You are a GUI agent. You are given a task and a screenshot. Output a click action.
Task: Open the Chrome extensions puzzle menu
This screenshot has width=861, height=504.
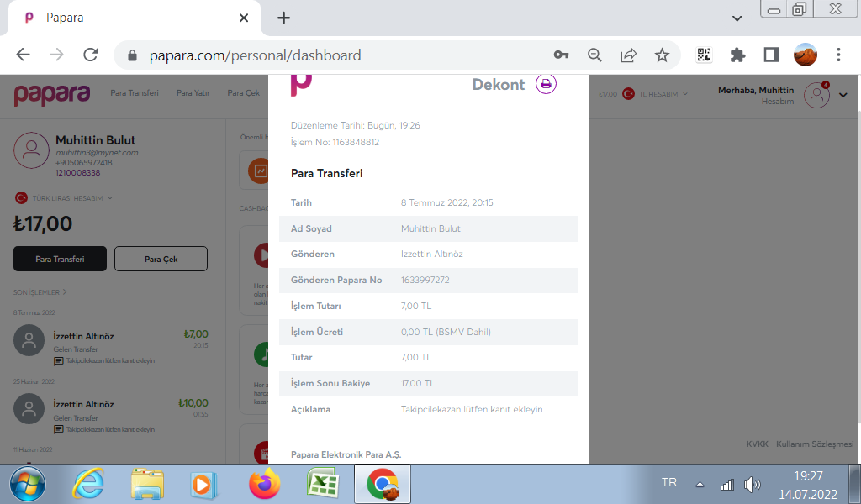coord(737,55)
